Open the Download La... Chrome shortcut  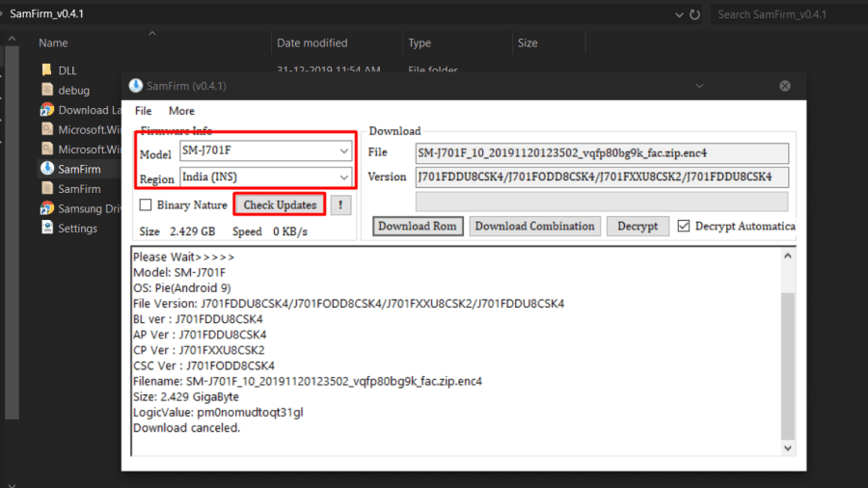(x=81, y=110)
